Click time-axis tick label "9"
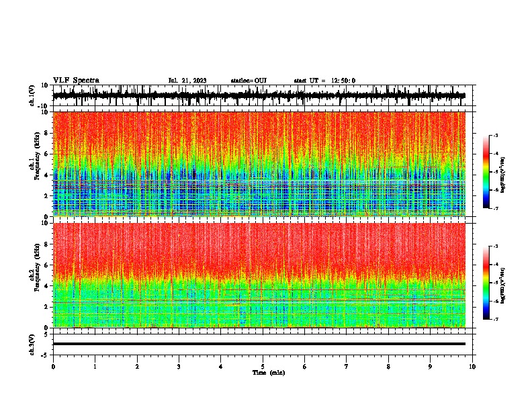The image size is (532, 411). pos(430,367)
